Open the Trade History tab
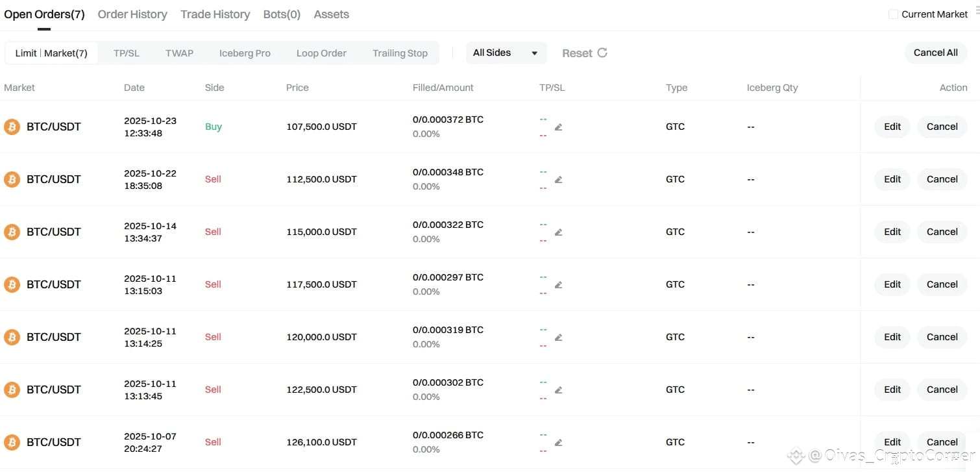 point(215,14)
